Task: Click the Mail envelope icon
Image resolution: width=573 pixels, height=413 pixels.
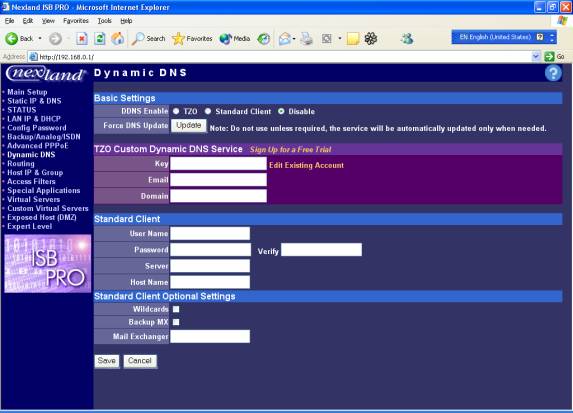Action: coord(285,38)
